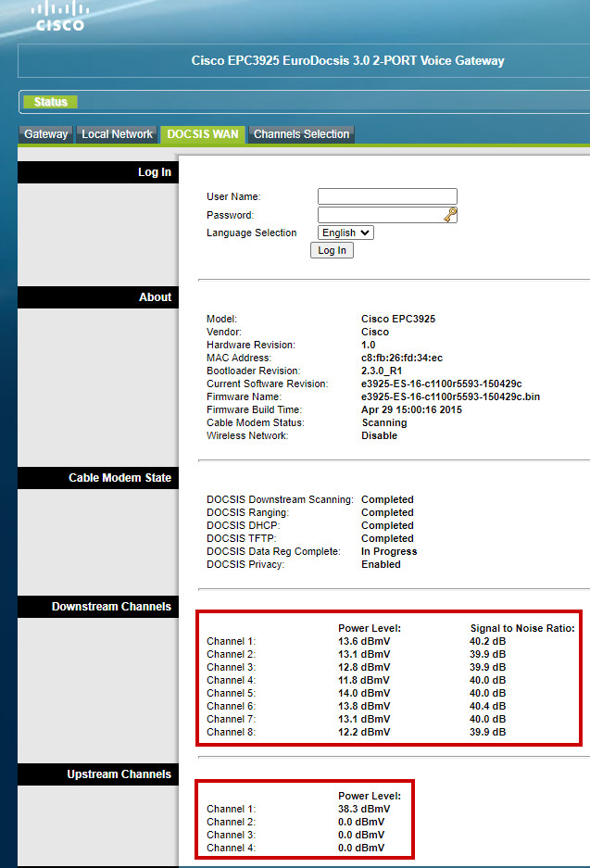Click the upstream 38.3 dBmV power level
The width and height of the screenshot is (590, 868).
[364, 809]
